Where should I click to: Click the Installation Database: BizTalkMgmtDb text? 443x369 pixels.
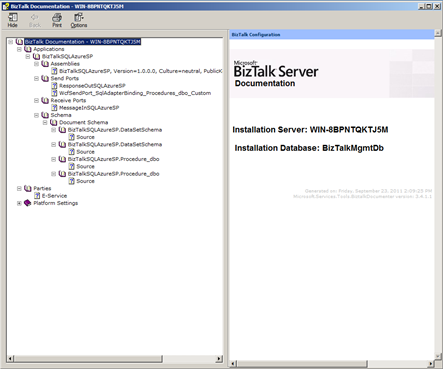309,148
